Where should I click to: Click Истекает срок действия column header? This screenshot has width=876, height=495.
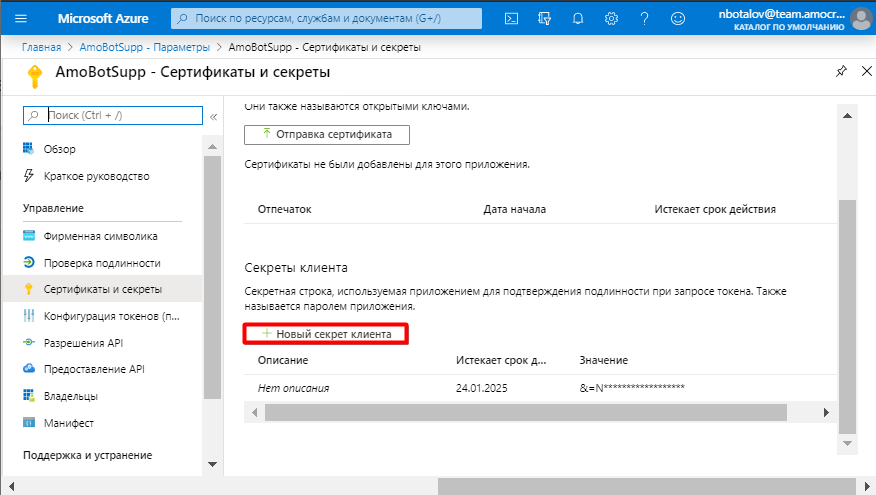715,209
